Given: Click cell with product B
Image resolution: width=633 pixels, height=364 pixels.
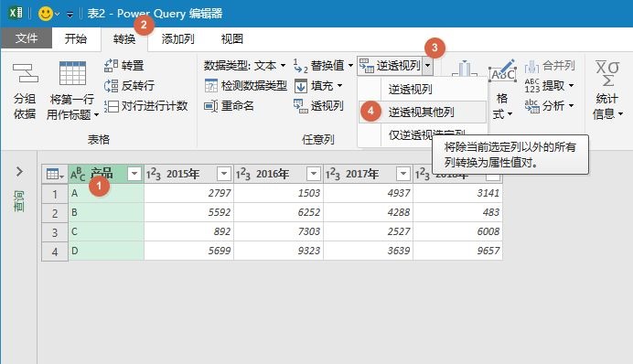Looking at the screenshot, I should click(x=106, y=213).
